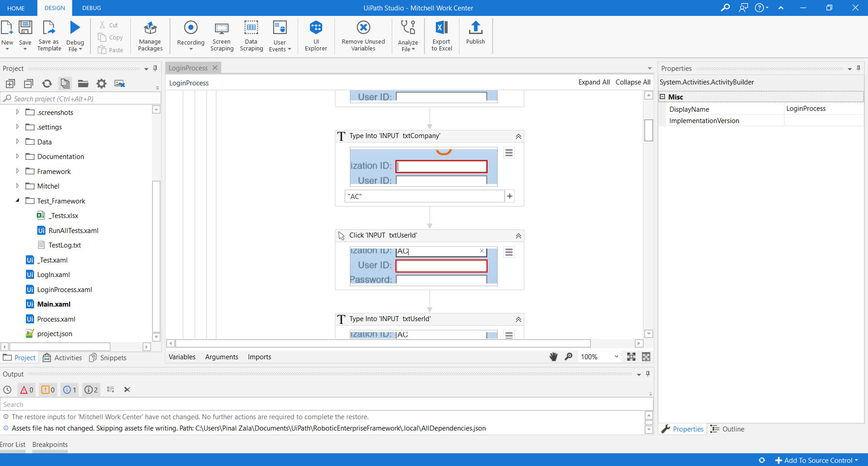Open the Imports panel
This screenshot has height=466, width=868.
click(x=259, y=357)
